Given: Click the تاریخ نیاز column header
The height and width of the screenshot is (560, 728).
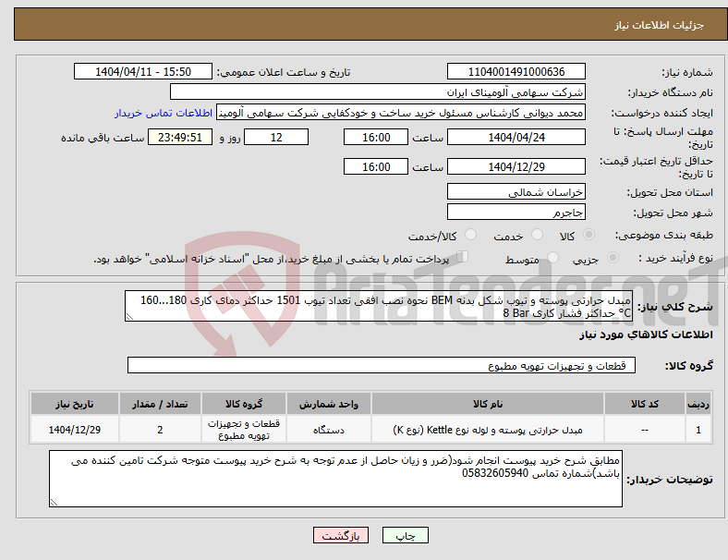Looking at the screenshot, I should tap(74, 404).
